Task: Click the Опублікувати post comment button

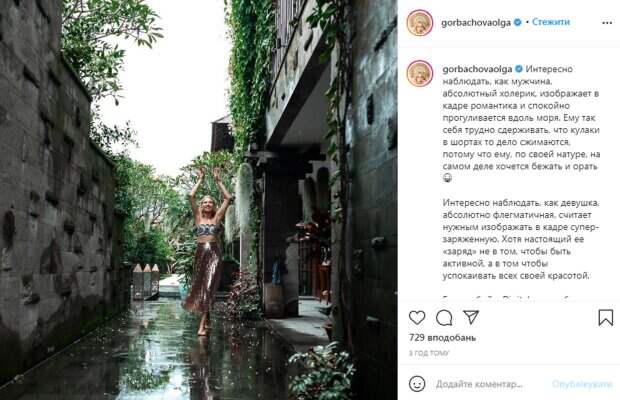Action: 582,384
